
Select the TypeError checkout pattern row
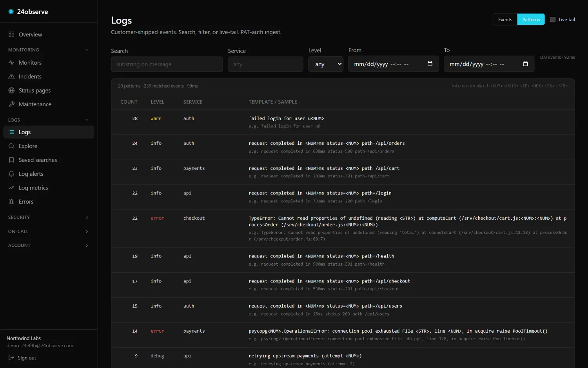point(343,229)
